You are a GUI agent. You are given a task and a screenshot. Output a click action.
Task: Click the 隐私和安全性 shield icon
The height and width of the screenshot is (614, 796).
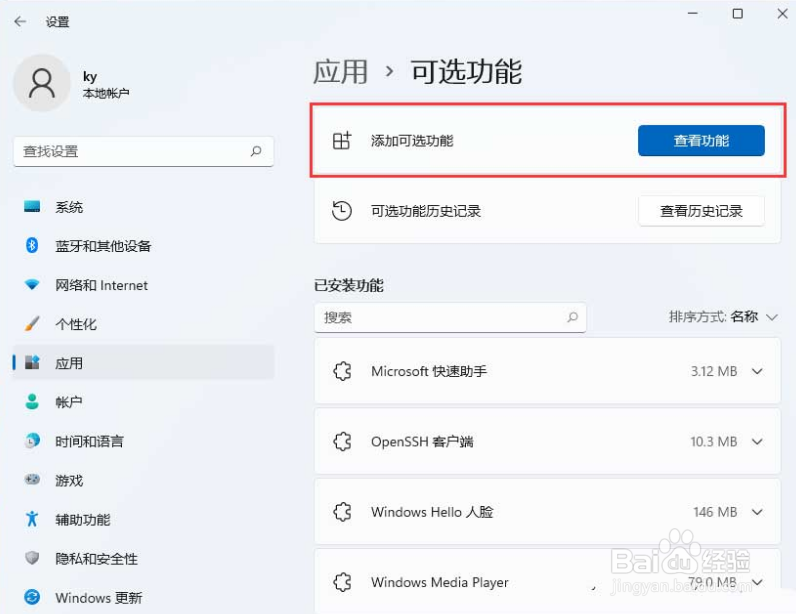pos(32,558)
